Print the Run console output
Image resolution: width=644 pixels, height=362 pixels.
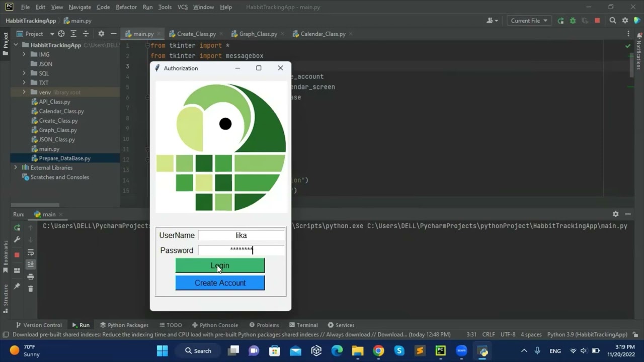(x=31, y=277)
